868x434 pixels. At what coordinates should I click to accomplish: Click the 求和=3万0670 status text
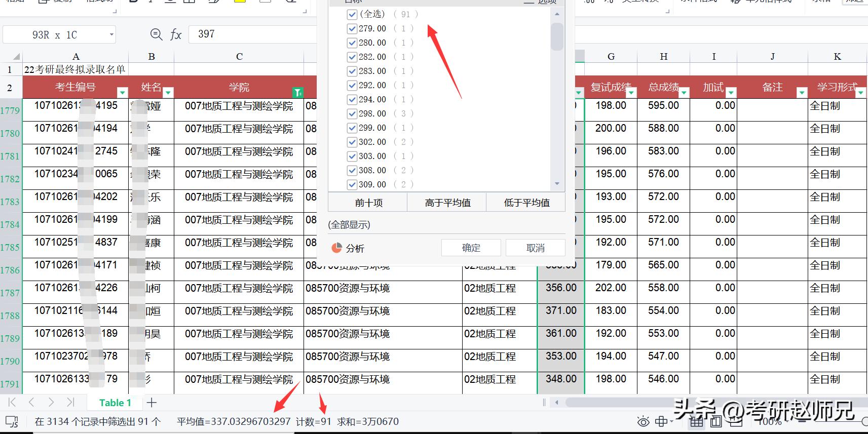[x=368, y=421]
